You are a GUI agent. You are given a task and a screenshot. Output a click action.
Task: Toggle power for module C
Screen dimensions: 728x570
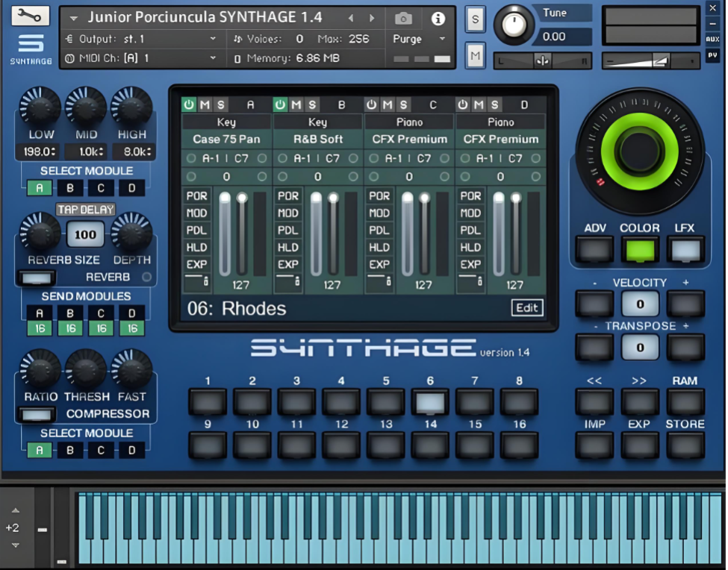[371, 104]
